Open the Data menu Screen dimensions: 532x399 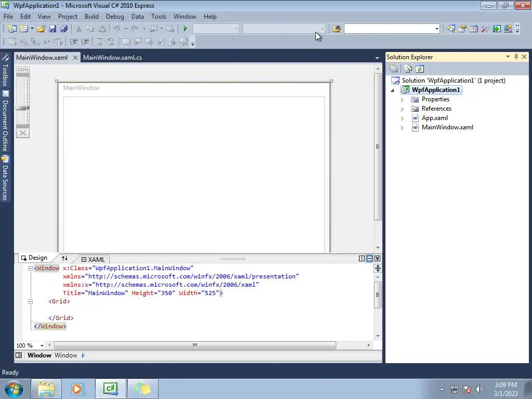[x=137, y=16]
